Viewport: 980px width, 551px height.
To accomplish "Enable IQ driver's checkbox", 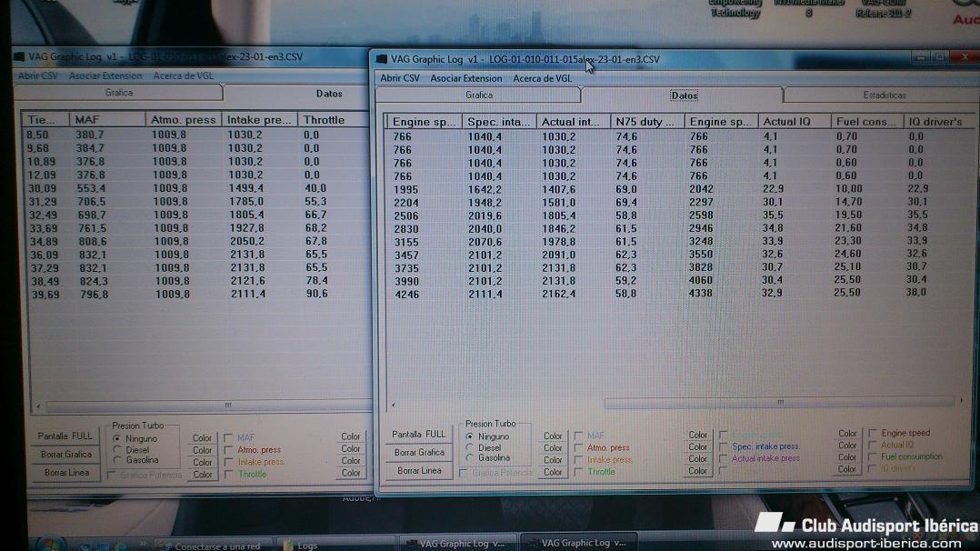I will click(x=873, y=468).
